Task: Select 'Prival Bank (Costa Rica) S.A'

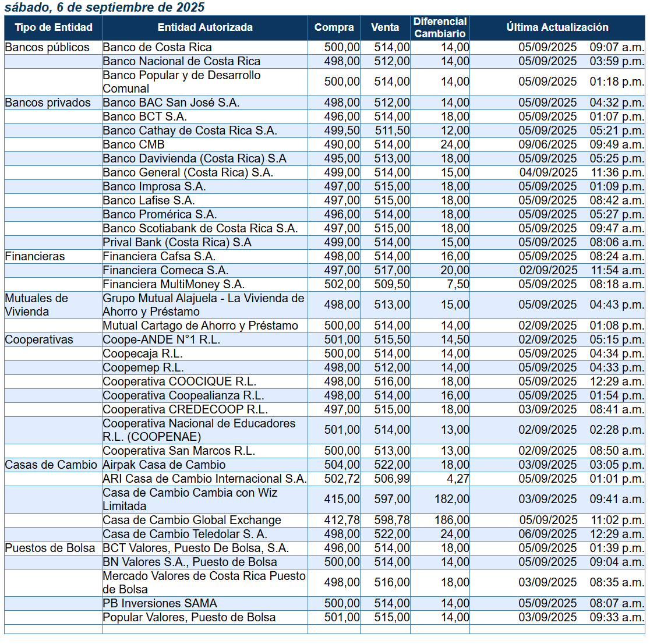Action: [x=177, y=242]
